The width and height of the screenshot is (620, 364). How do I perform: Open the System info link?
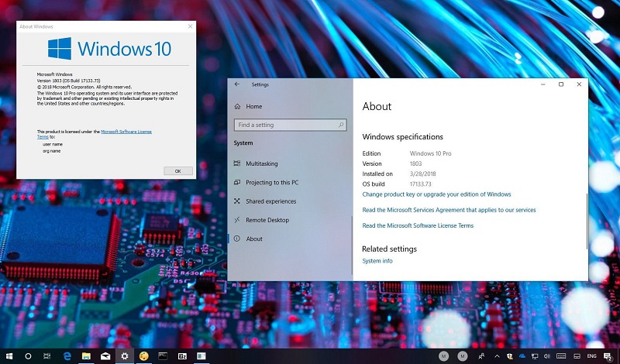[377, 261]
